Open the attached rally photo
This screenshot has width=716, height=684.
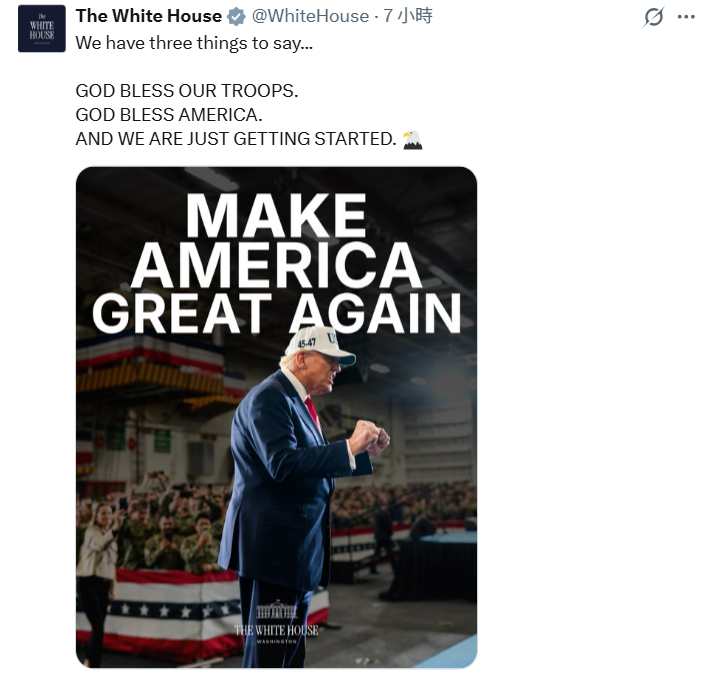coord(276,417)
